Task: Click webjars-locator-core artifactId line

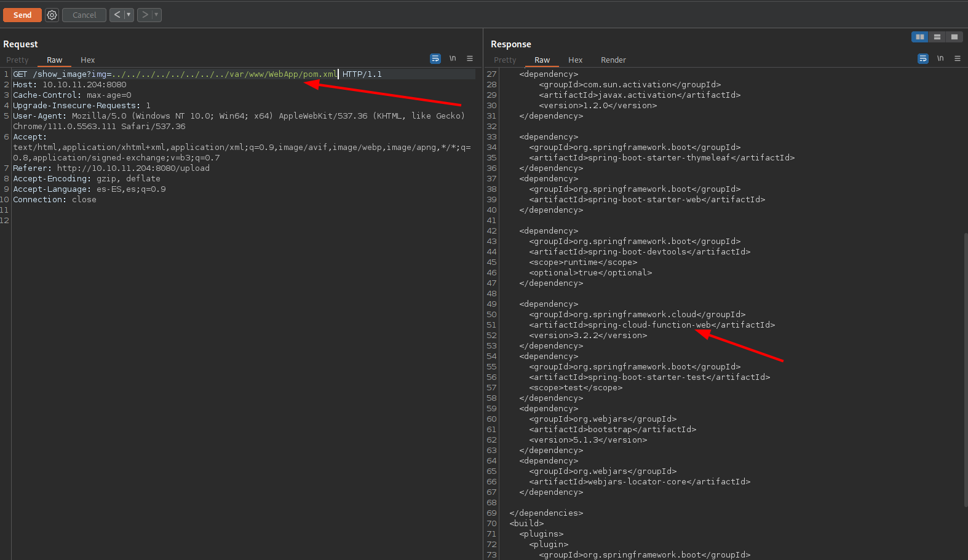Action: [640, 481]
